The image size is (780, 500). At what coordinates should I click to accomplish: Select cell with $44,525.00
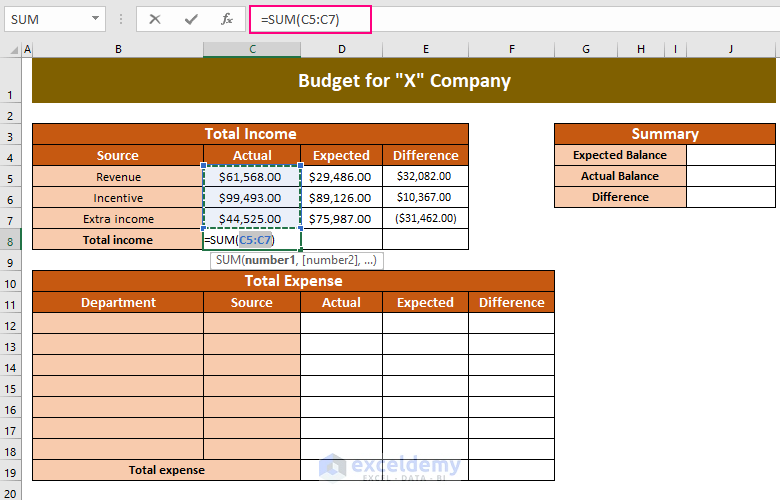[252, 218]
